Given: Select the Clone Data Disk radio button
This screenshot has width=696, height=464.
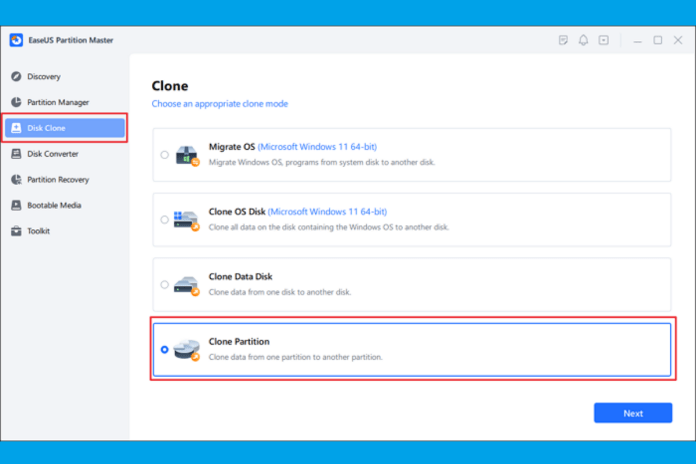Looking at the screenshot, I should pyautogui.click(x=164, y=285).
